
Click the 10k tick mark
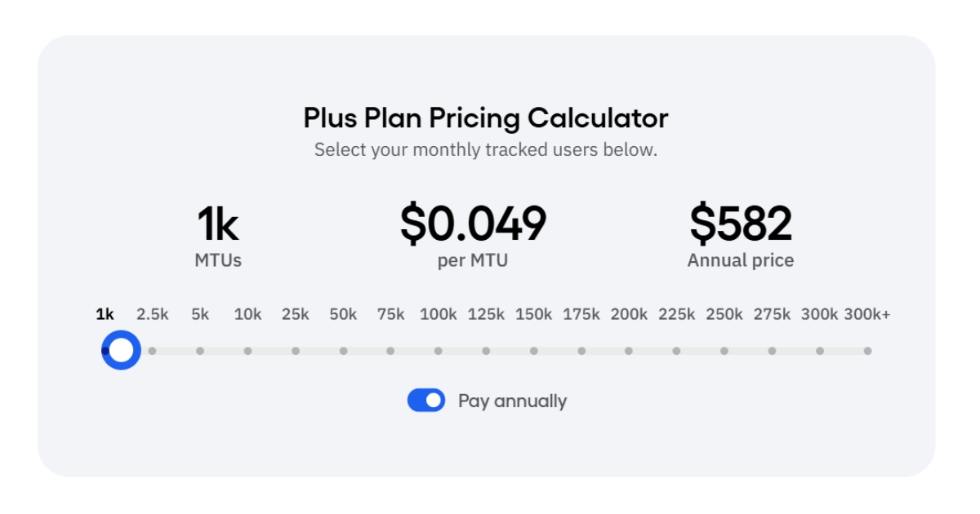[248, 351]
